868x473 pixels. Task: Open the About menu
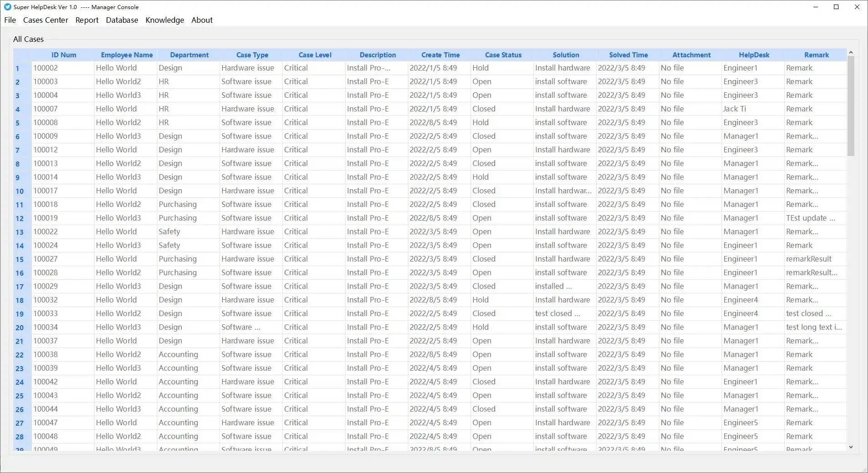[x=202, y=20]
